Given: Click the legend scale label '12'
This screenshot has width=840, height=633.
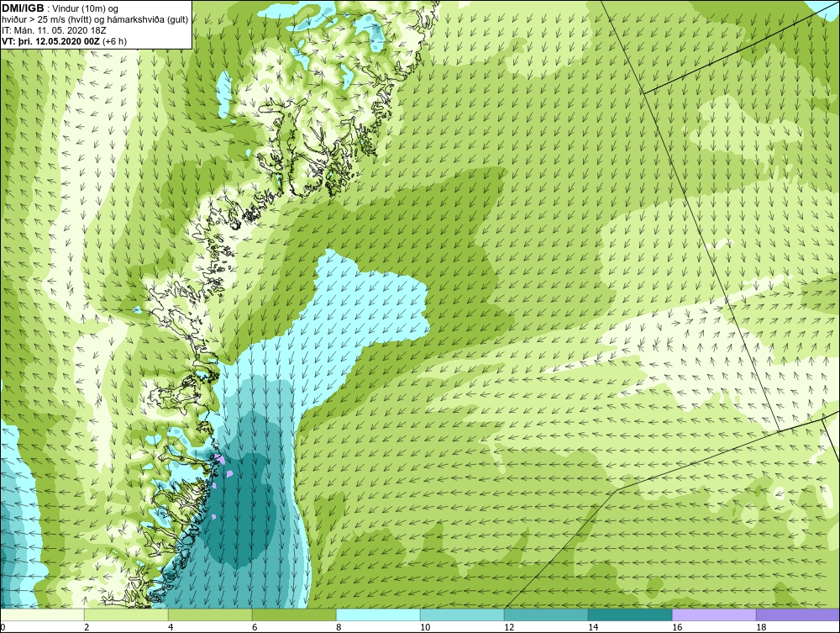Looking at the screenshot, I should tap(509, 627).
